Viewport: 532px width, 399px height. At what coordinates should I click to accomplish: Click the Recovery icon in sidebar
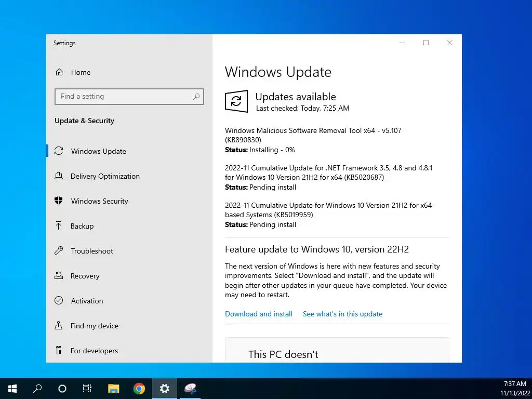coord(59,275)
